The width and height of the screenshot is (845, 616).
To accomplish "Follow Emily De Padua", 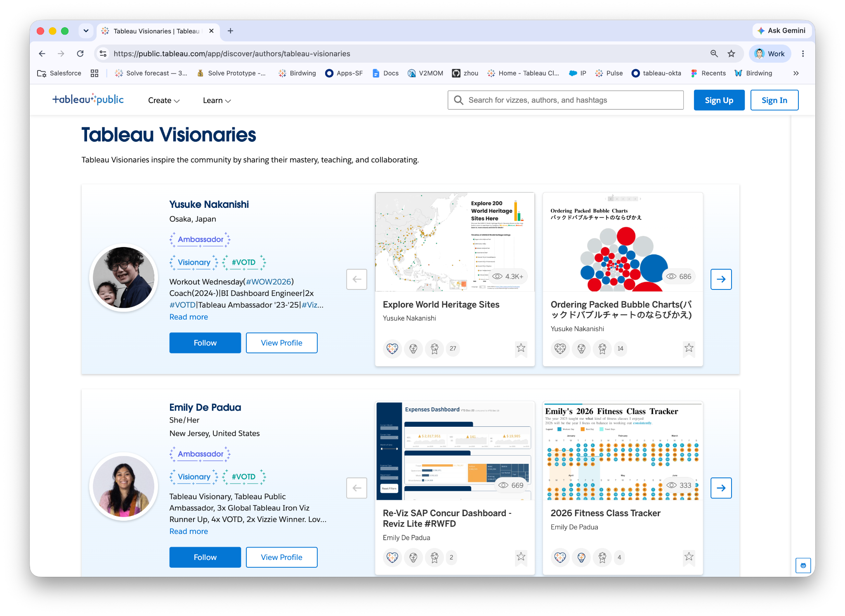I will point(205,557).
